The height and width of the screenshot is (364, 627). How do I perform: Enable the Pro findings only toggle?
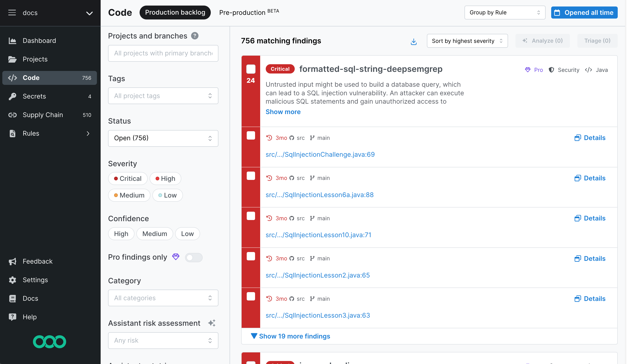194,258
